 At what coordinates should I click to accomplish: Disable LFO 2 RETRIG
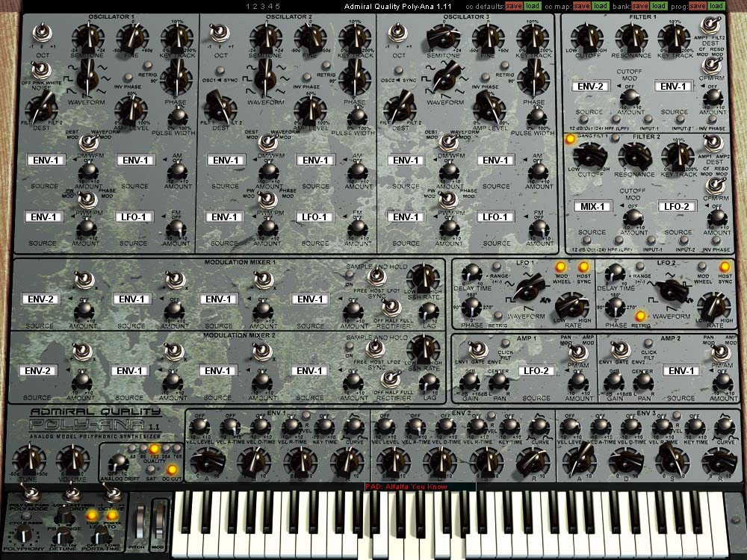641,316
